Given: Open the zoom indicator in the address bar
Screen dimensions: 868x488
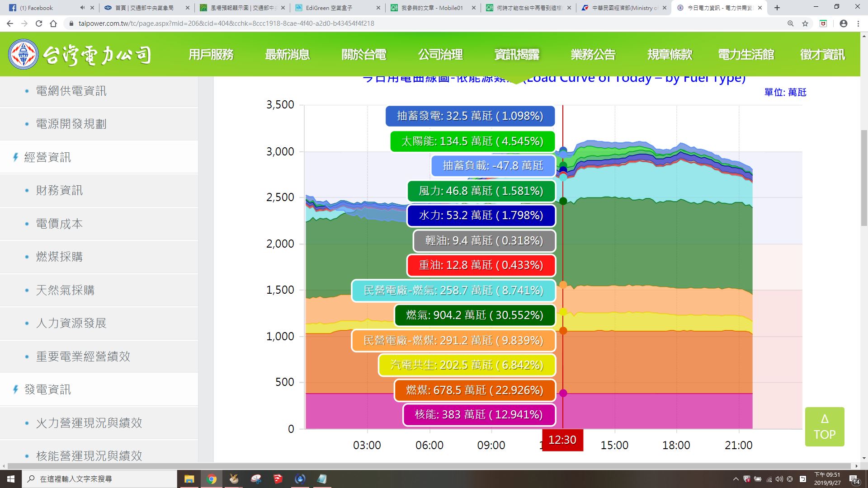Looking at the screenshot, I should [x=791, y=23].
